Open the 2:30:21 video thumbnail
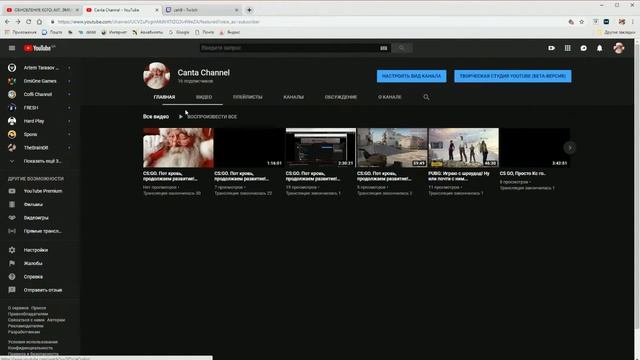640x360 pixels. tap(320, 148)
